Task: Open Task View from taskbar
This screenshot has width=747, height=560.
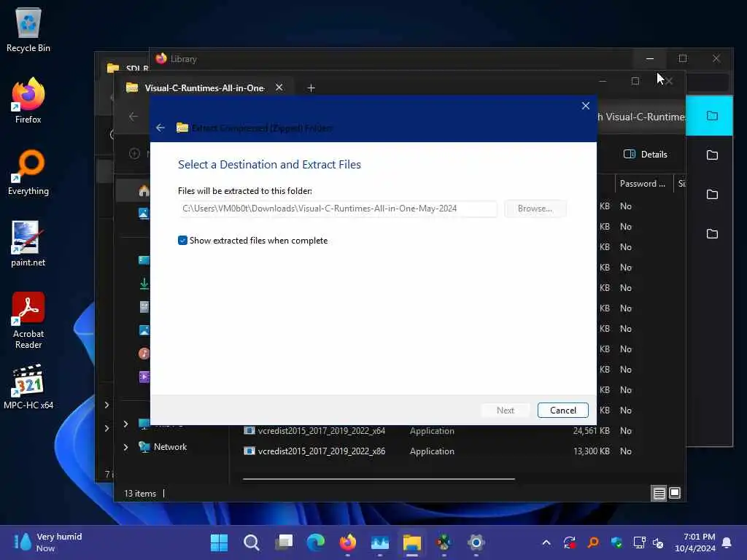Action: click(284, 542)
